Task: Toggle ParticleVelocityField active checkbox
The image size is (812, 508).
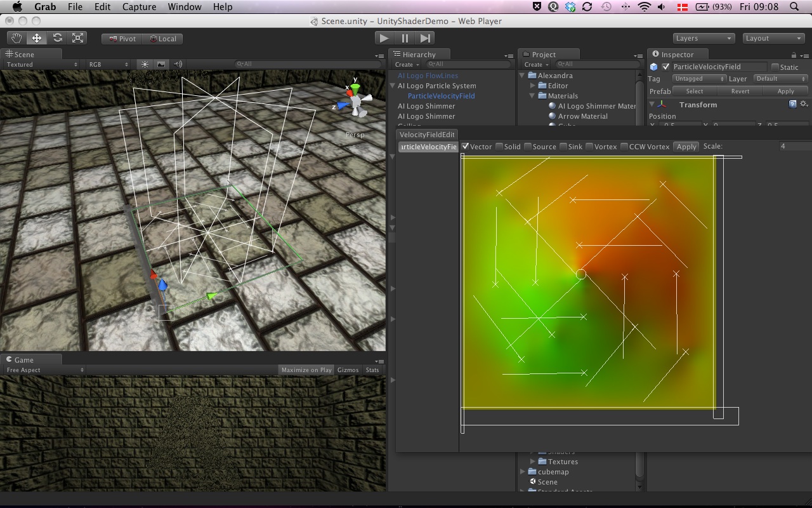Action: pyautogui.click(x=666, y=67)
